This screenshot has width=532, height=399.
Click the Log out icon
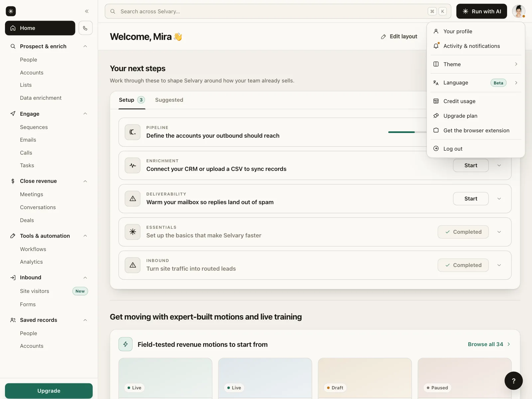[436, 149]
